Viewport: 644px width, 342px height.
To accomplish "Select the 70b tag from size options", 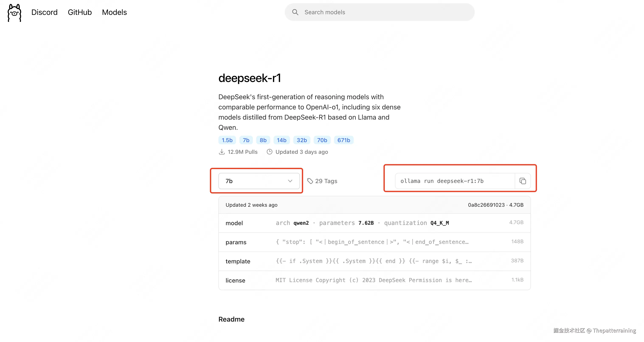I will click(322, 140).
